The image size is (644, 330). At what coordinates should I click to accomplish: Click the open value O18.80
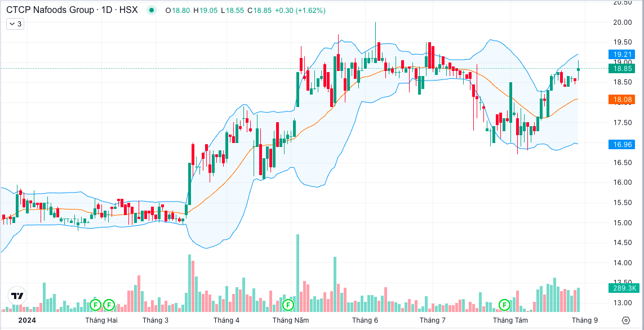178,11
